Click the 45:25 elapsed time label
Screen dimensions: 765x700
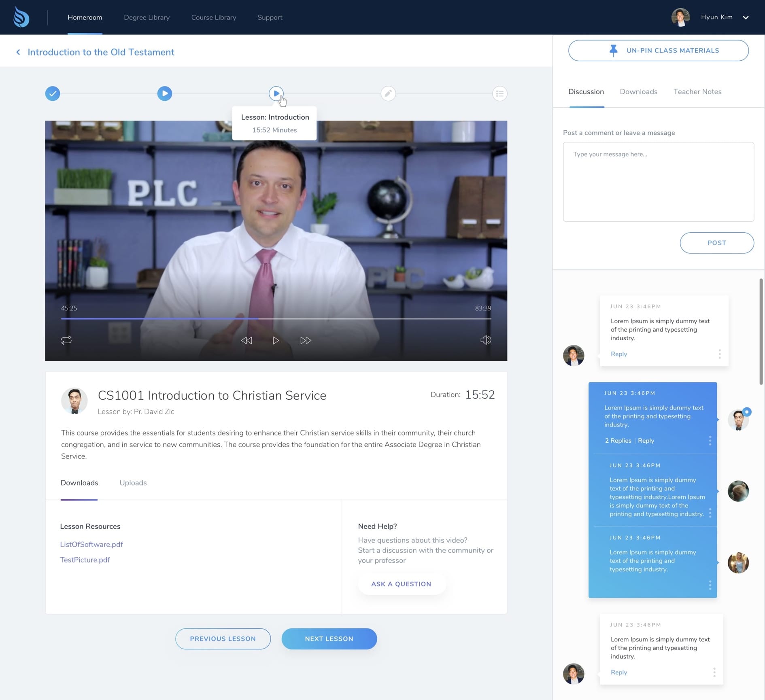click(69, 308)
